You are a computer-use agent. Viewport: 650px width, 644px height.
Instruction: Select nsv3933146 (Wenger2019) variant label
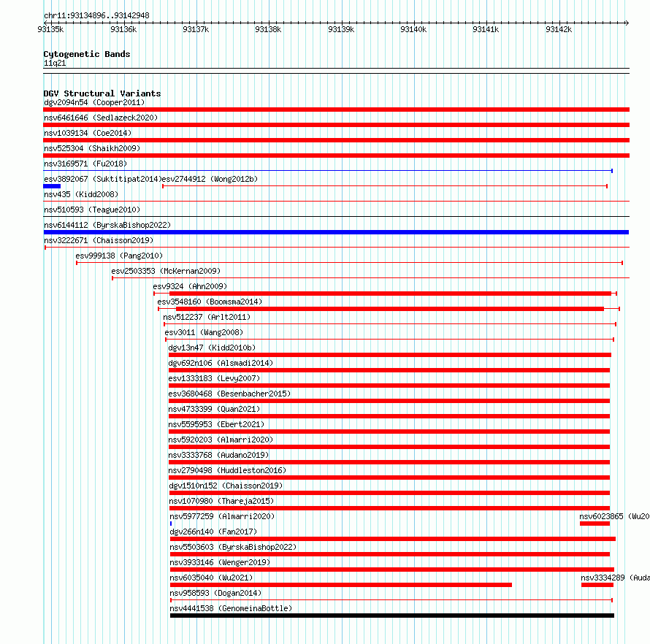point(220,562)
